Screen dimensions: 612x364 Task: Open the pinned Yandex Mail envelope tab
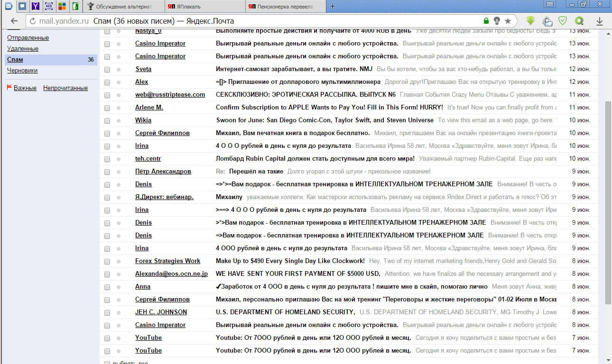[x=9, y=6]
